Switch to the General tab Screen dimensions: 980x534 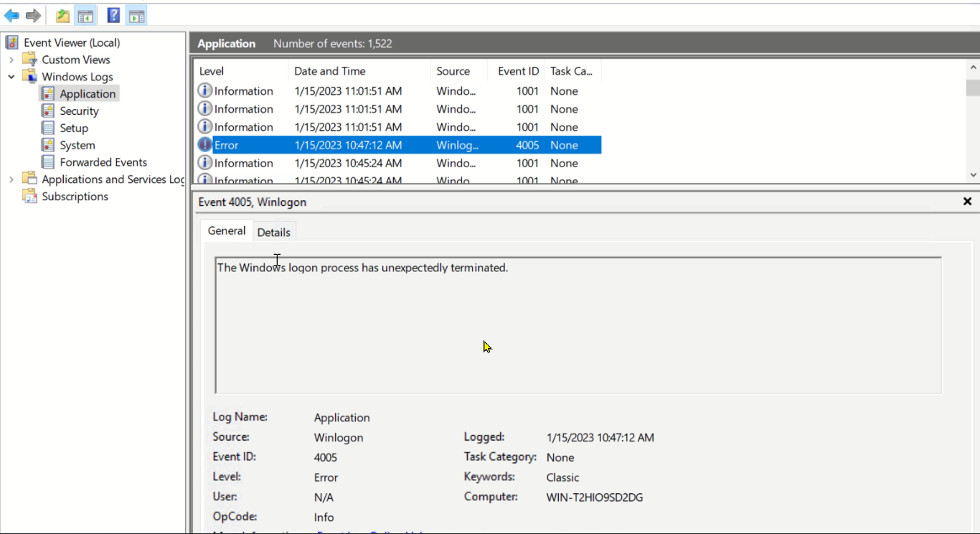point(227,231)
